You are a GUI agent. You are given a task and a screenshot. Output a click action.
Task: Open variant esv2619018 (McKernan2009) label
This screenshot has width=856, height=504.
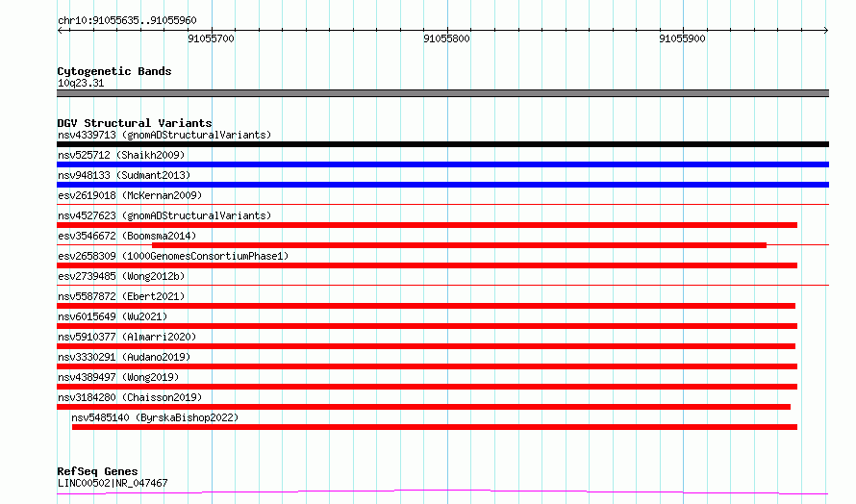pyautogui.click(x=130, y=195)
